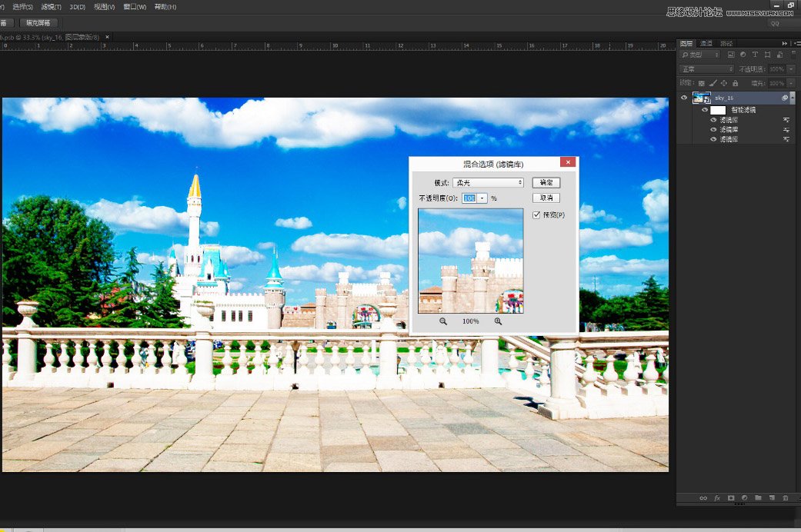Cancel the blending options with 取消
The image size is (801, 532).
546,198
